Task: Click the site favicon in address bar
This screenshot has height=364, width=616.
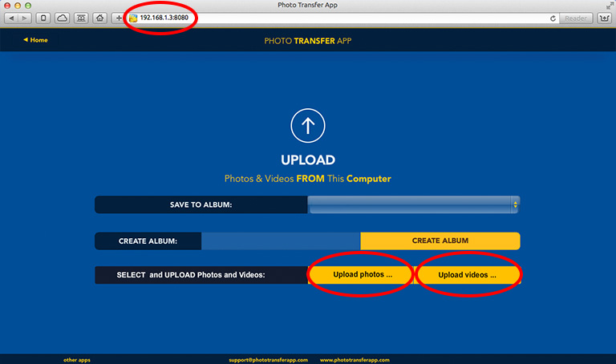Action: point(133,18)
